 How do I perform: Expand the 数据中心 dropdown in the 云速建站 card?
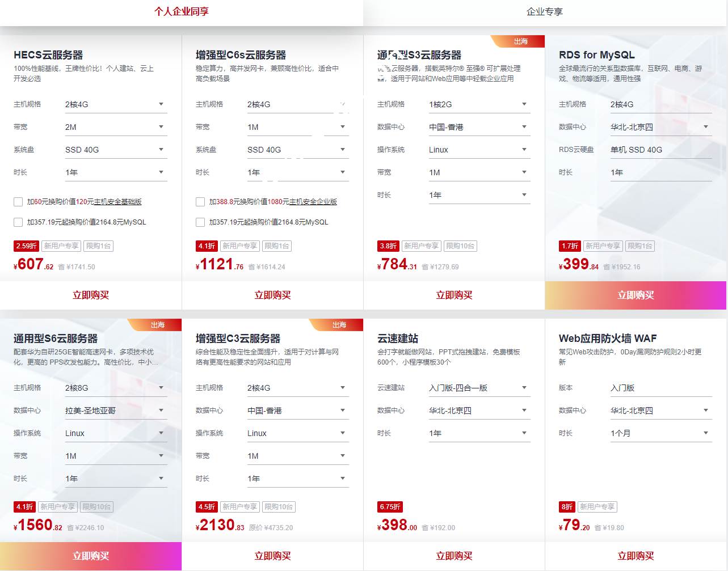(x=479, y=411)
